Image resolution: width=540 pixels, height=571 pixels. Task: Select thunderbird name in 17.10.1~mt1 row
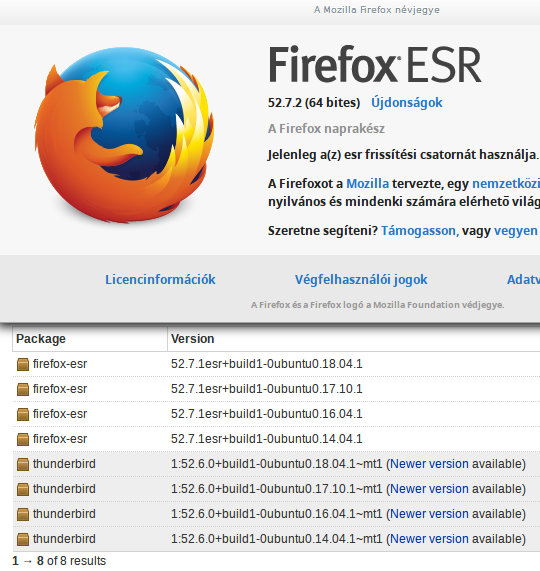point(64,489)
